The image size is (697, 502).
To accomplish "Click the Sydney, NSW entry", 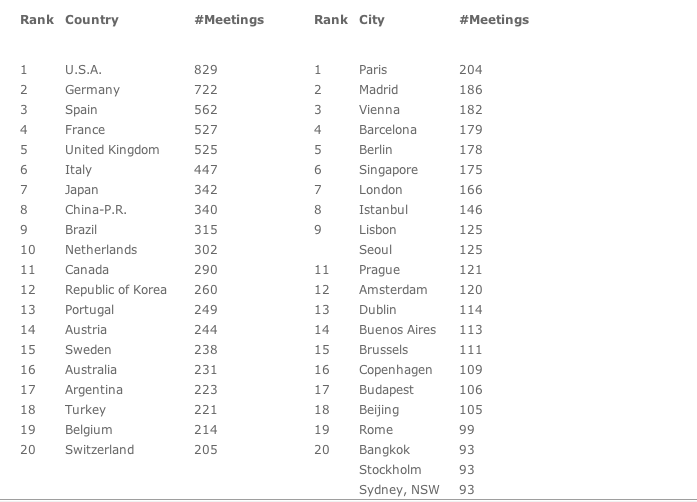I will (x=399, y=490).
